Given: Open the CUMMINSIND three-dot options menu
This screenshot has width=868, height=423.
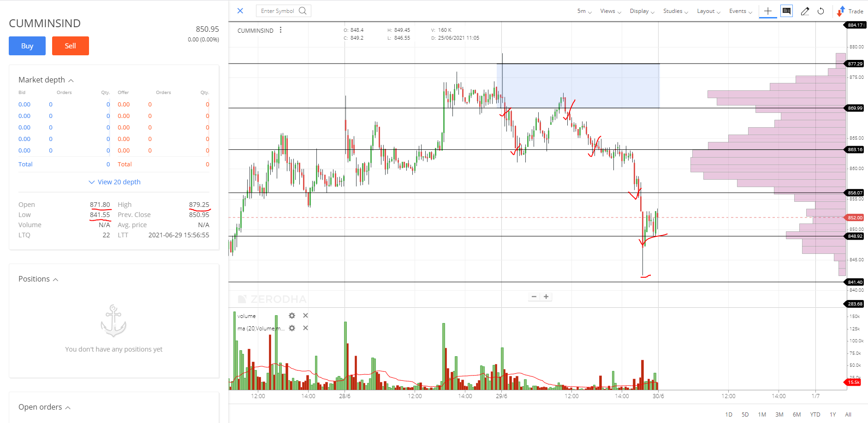Looking at the screenshot, I should pyautogui.click(x=280, y=30).
